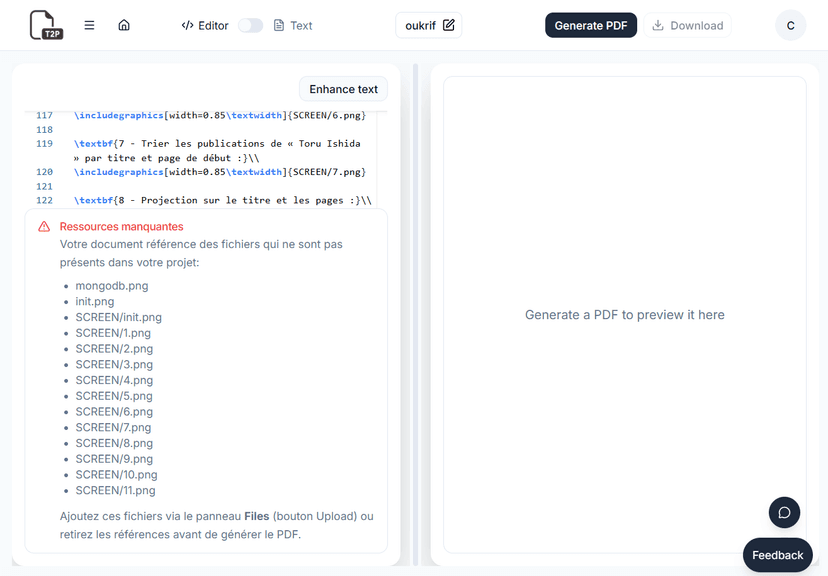Switch to the Editor label

pos(213,26)
